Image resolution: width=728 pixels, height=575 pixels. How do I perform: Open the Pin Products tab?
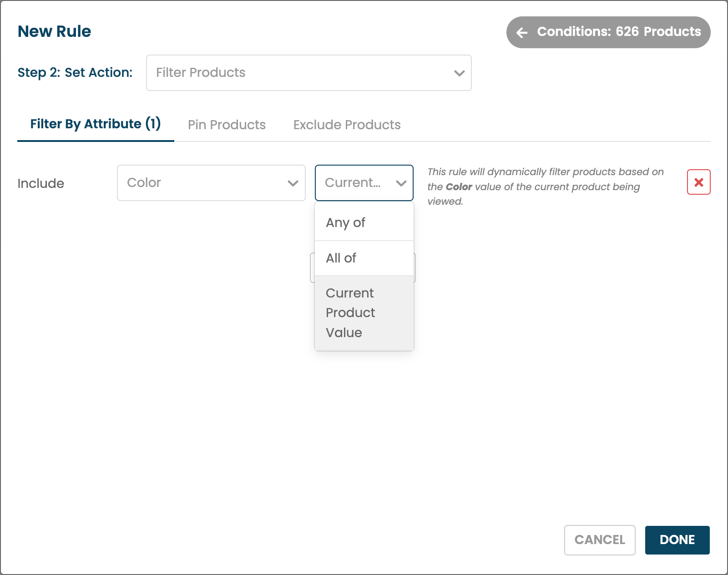pyautogui.click(x=227, y=125)
